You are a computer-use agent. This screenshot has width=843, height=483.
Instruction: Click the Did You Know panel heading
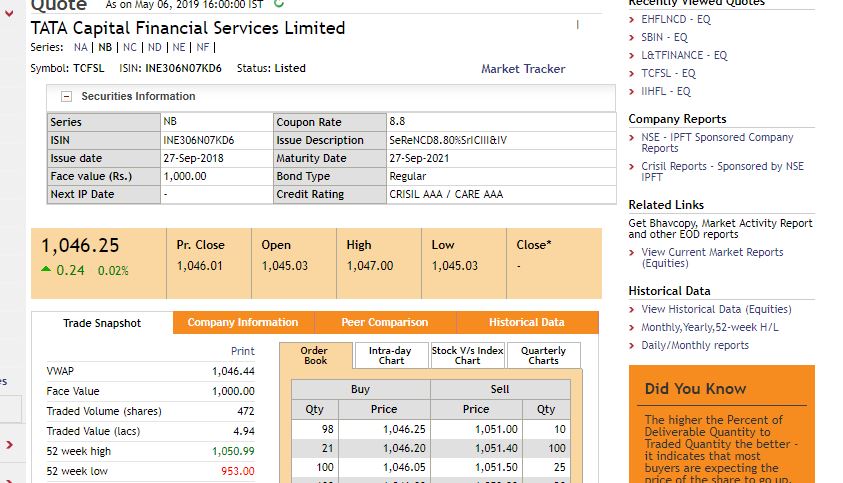point(695,389)
